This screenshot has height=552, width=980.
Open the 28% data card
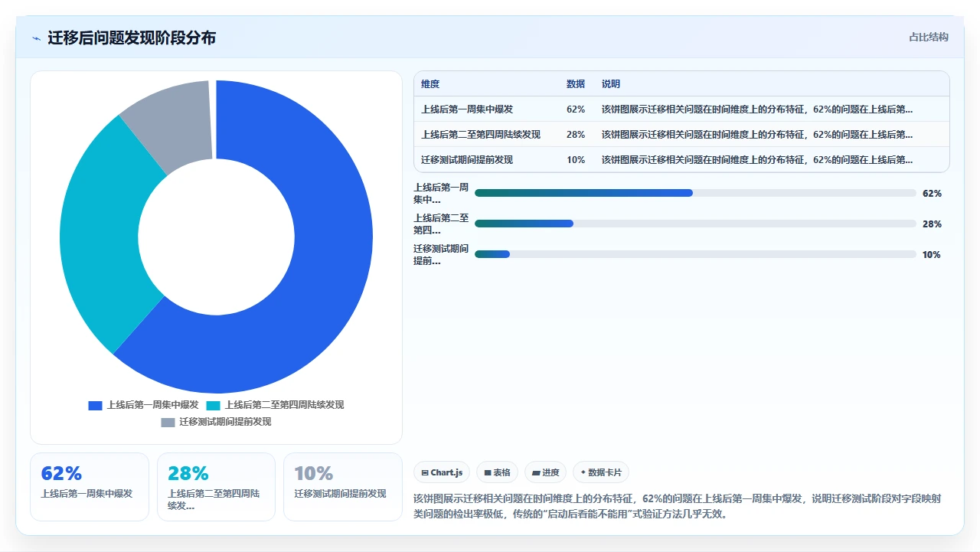tap(216, 487)
